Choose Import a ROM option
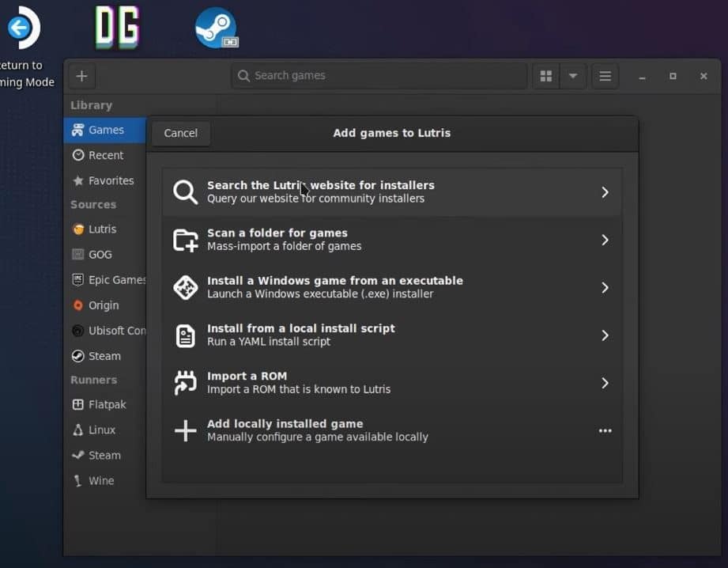Screen dimensions: 728x568 [x=392, y=383]
